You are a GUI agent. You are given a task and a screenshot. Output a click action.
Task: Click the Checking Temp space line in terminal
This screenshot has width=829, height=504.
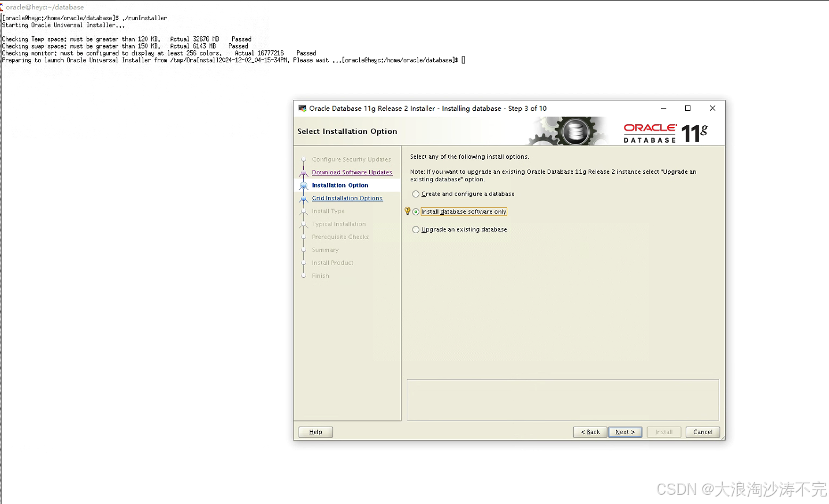(x=127, y=39)
